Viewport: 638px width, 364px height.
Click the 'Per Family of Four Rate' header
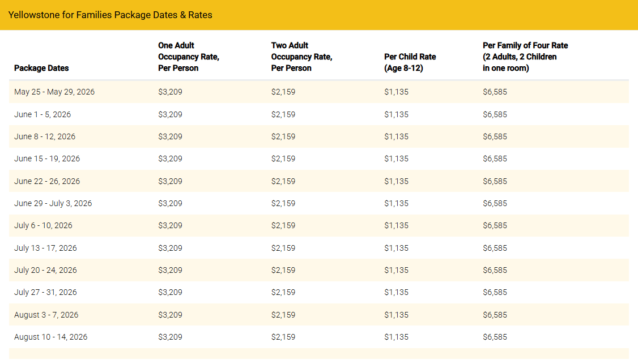[x=525, y=57]
